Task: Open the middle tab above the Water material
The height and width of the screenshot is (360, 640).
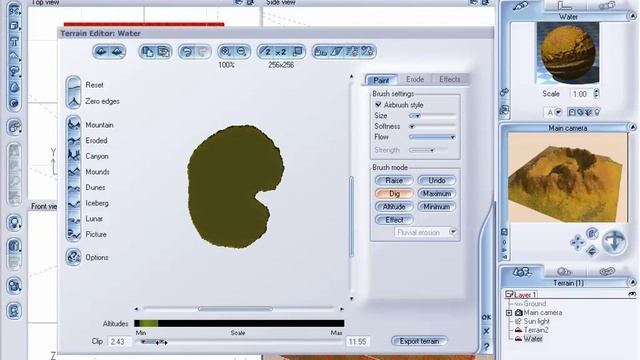Action: (565, 6)
